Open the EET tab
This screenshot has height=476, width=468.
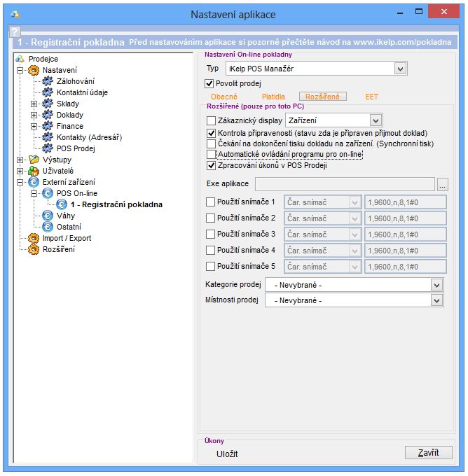click(x=371, y=97)
